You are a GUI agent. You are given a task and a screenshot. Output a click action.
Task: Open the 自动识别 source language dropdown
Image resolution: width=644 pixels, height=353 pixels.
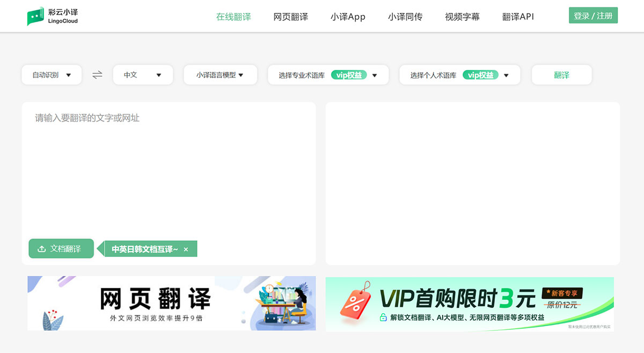(51, 75)
